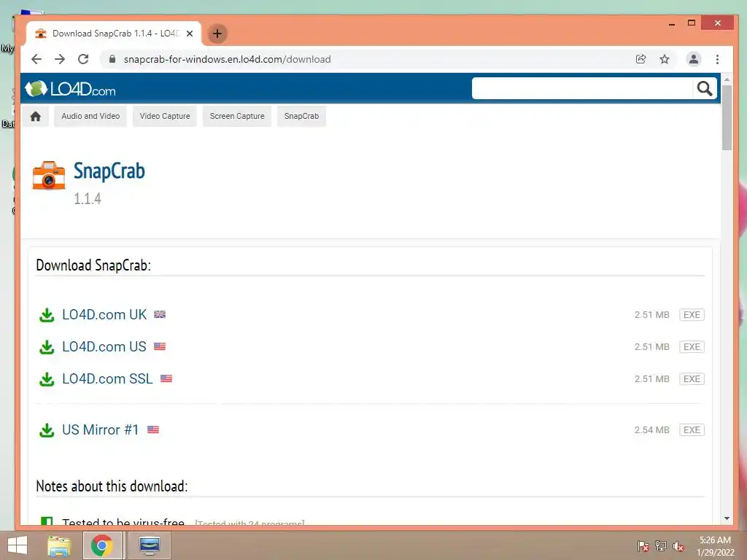Open Windows Start button
Image resolution: width=747 pixels, height=560 pixels.
pyautogui.click(x=18, y=545)
